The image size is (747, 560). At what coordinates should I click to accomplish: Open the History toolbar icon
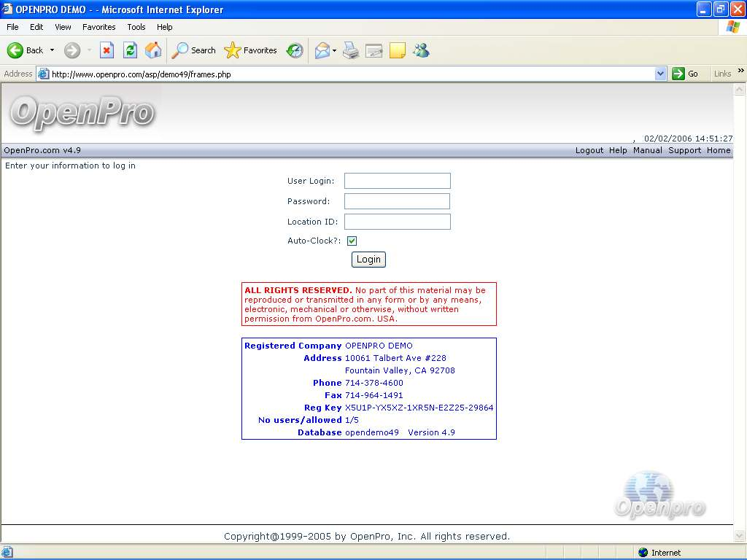[295, 50]
